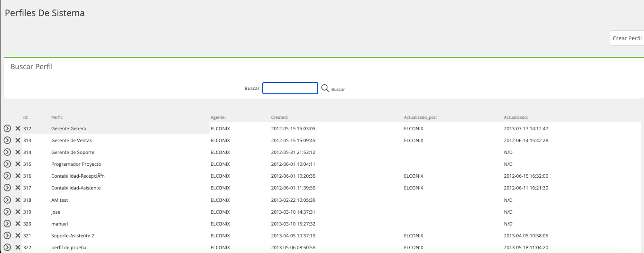Click the 'id:' column header
The image size is (644, 253).
tap(26, 117)
